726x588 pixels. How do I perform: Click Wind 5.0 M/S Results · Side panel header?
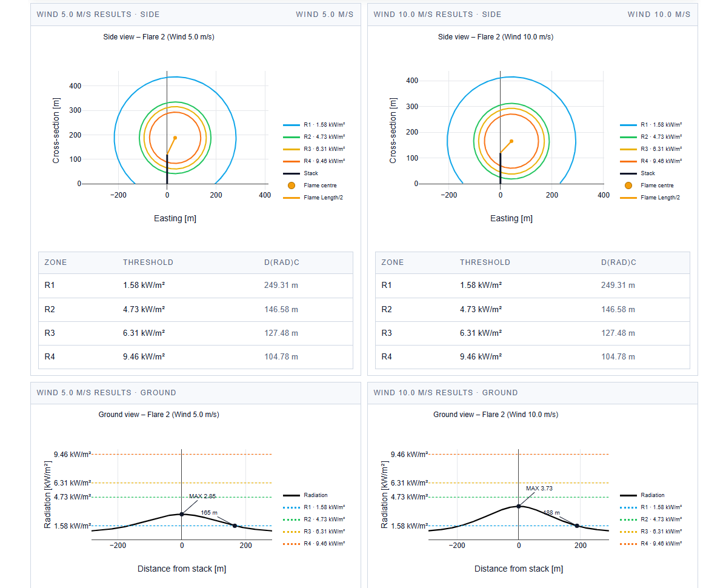tap(98, 15)
